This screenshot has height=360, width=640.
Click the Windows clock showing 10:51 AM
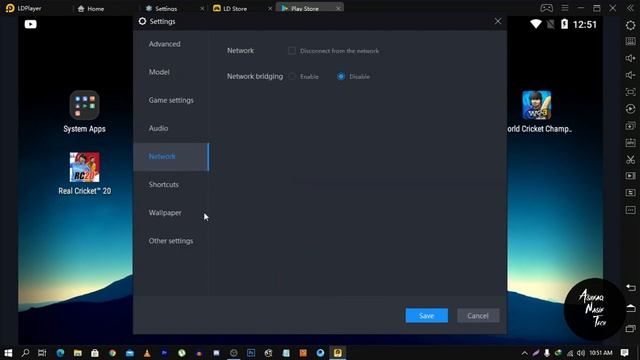click(600, 353)
